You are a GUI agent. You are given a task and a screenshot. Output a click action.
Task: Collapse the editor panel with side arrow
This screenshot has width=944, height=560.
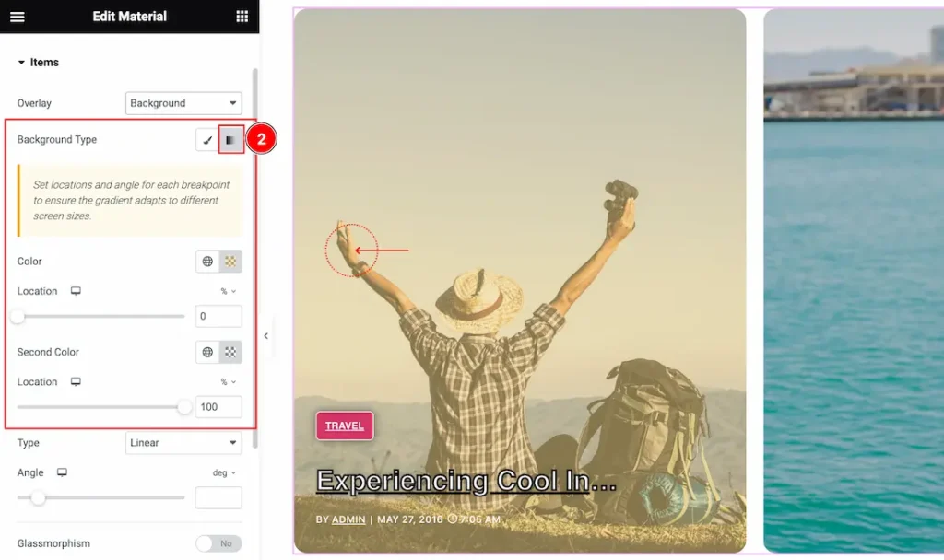point(266,335)
